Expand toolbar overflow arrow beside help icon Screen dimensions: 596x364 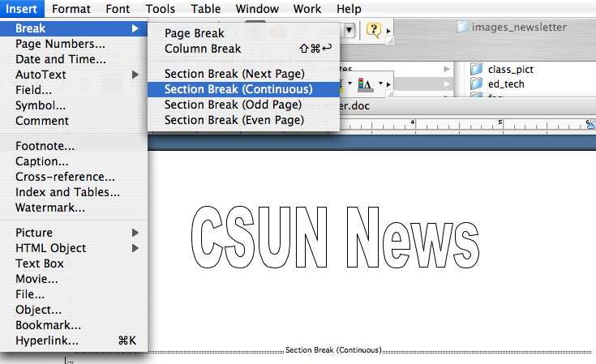(388, 31)
